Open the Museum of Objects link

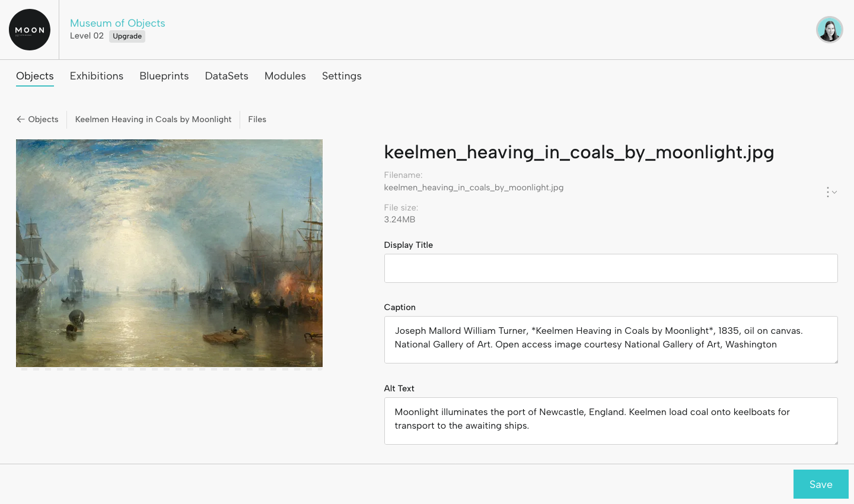click(x=117, y=23)
